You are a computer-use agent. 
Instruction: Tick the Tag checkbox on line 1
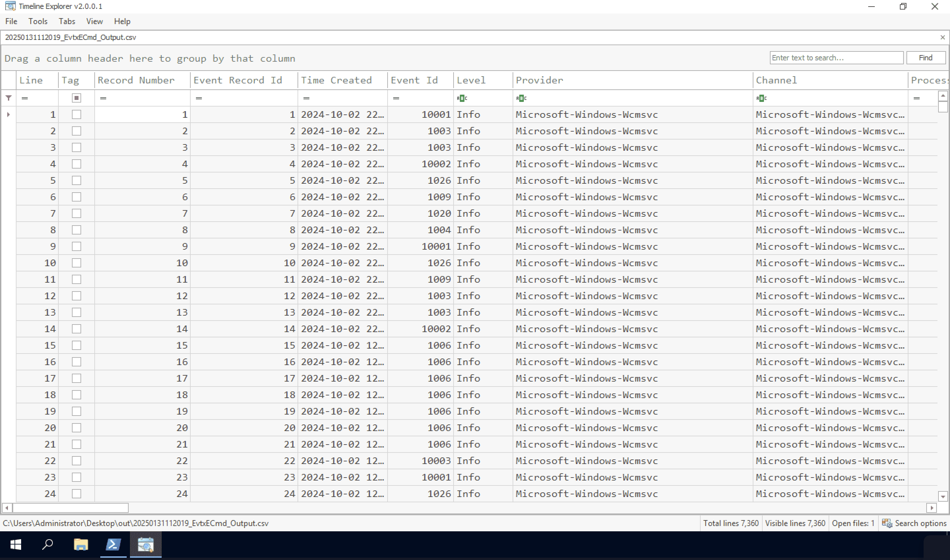[x=77, y=114]
